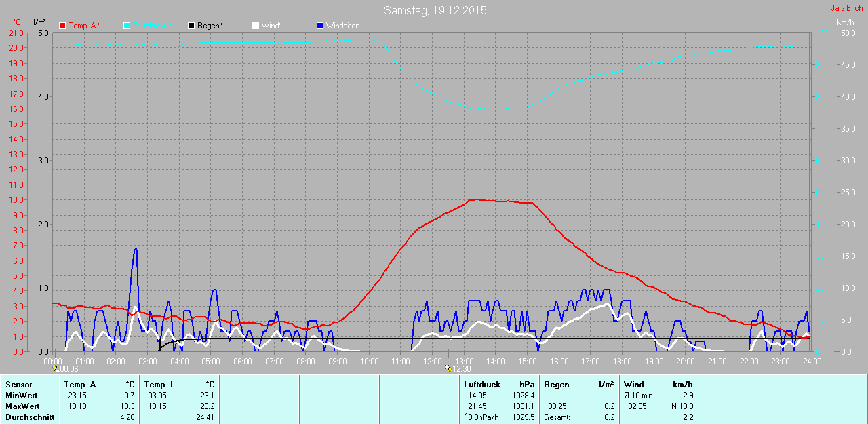868x424 pixels.
Task: Click the blue Windböen legend square
Action: click(320, 26)
